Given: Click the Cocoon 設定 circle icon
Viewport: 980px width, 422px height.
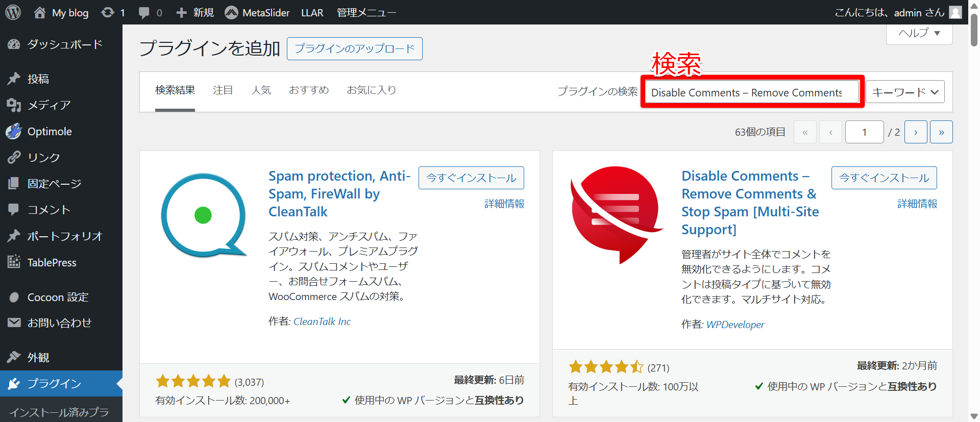Looking at the screenshot, I should (x=14, y=297).
